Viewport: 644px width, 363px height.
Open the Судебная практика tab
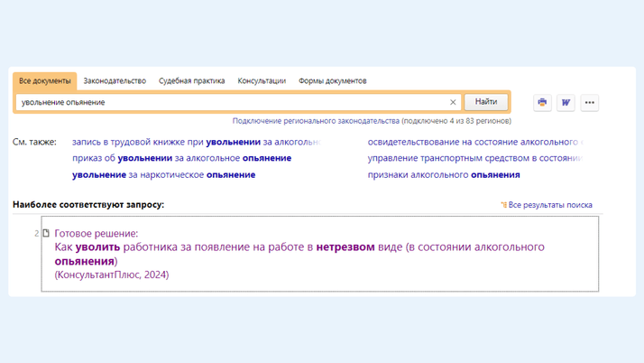[192, 80]
